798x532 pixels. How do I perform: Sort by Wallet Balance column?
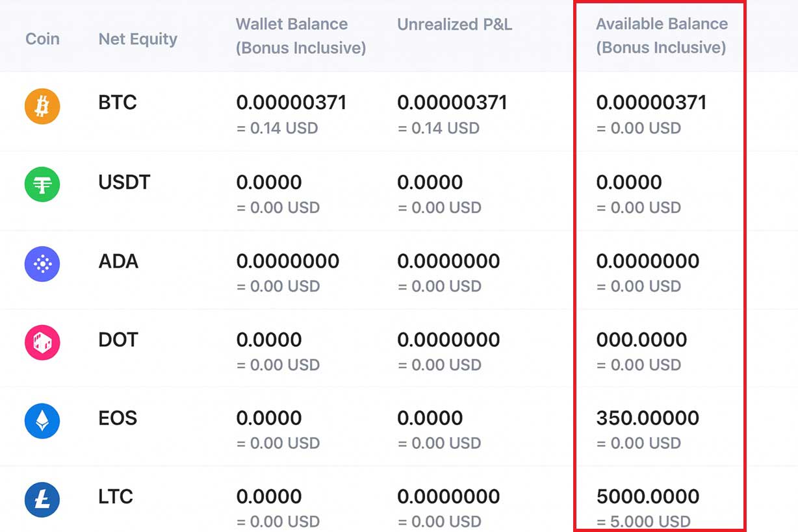coord(291,38)
